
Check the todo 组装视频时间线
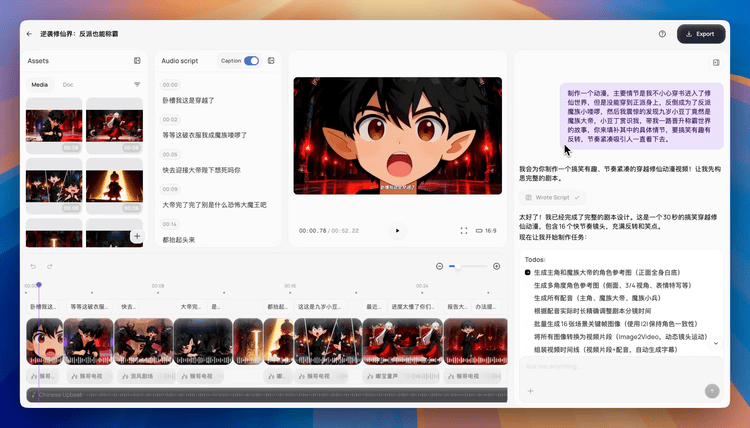click(x=528, y=350)
